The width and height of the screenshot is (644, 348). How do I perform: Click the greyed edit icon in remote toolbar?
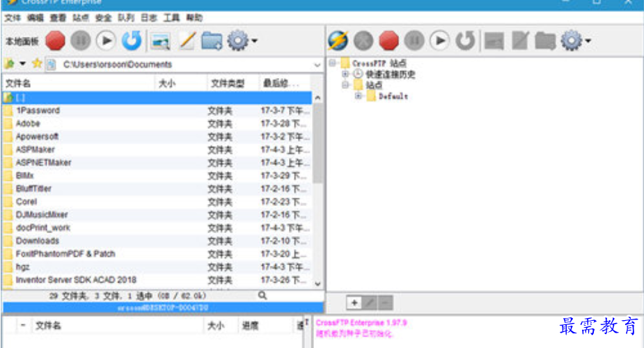point(520,40)
